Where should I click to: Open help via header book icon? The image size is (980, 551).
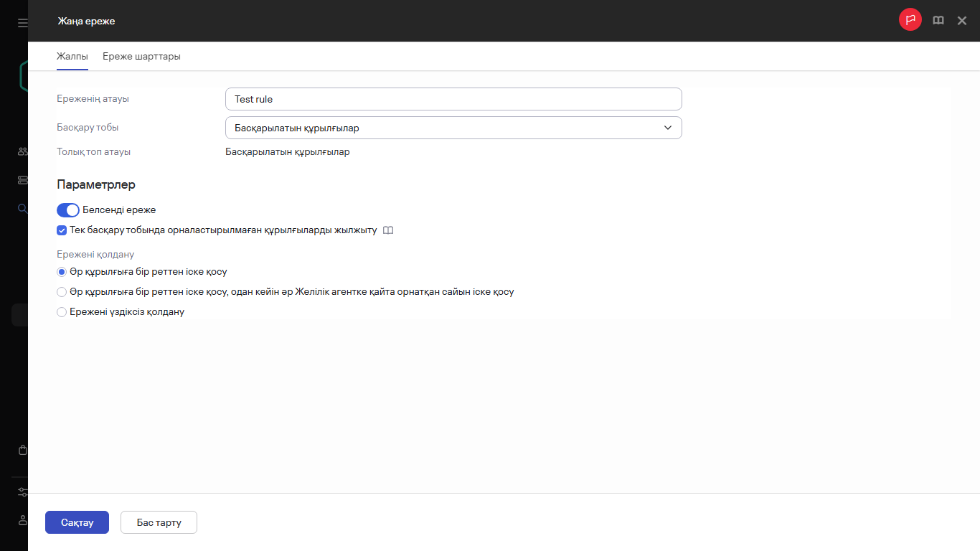click(938, 21)
